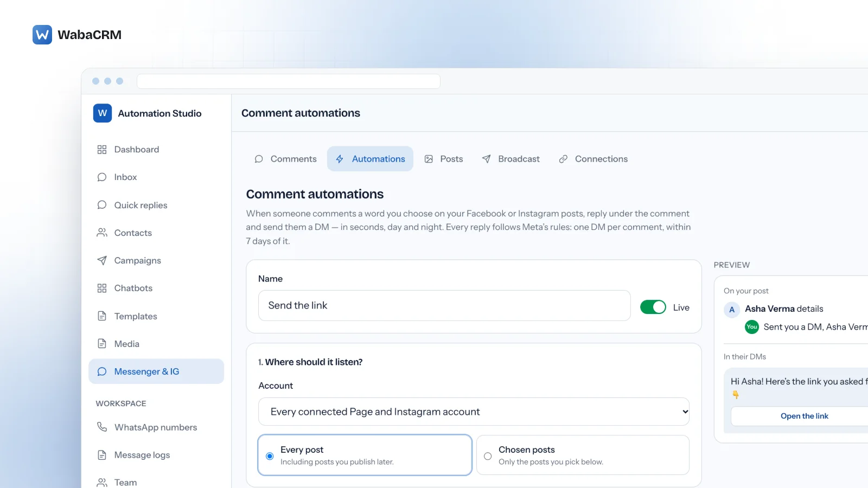868x488 pixels.
Task: Click the "Sent you a DM" reply text
Action: coord(816,327)
